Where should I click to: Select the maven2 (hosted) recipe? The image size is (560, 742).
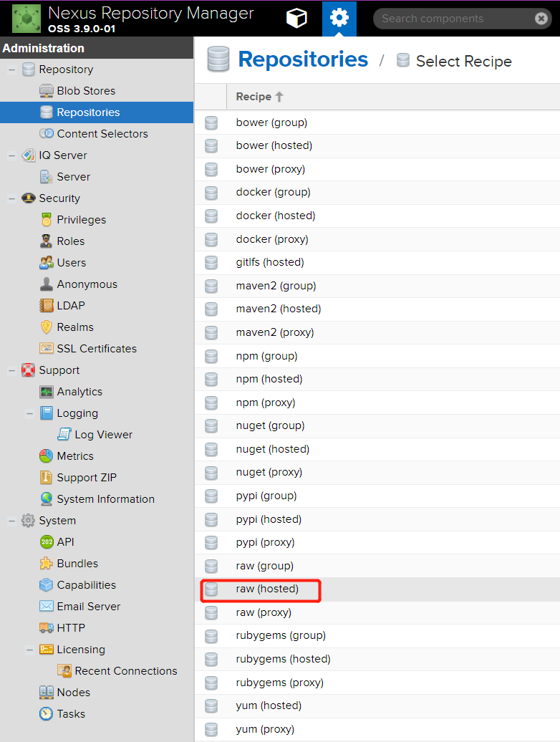377,309
